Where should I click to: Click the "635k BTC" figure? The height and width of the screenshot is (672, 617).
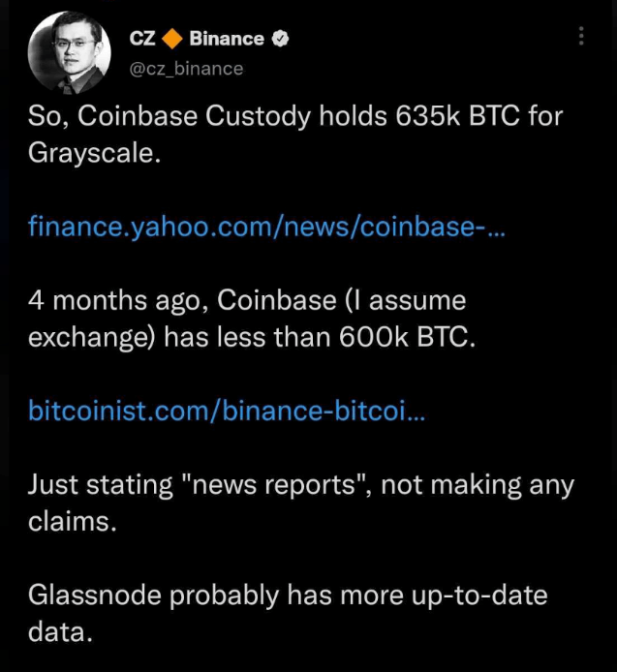(466, 117)
